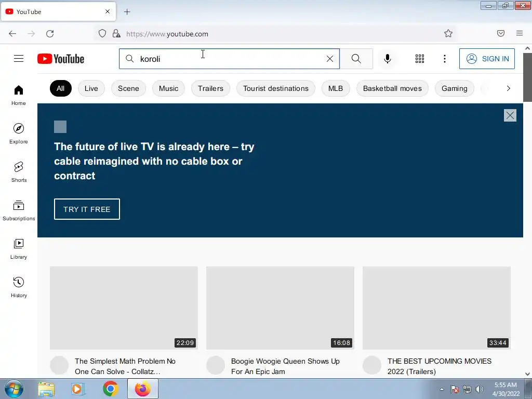This screenshot has width=532, height=399.
Task: Select the Music filter chip
Action: point(168,88)
